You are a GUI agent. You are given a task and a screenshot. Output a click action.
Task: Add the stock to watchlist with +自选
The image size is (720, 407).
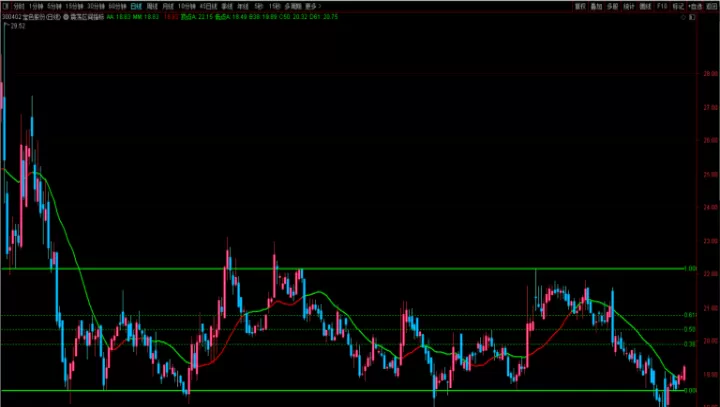696,6
